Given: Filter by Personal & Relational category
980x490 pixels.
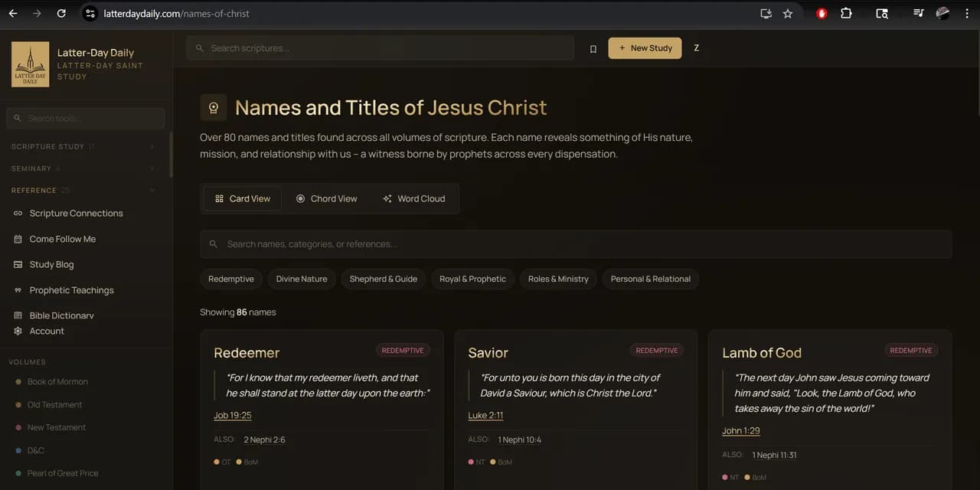Looking at the screenshot, I should [651, 279].
